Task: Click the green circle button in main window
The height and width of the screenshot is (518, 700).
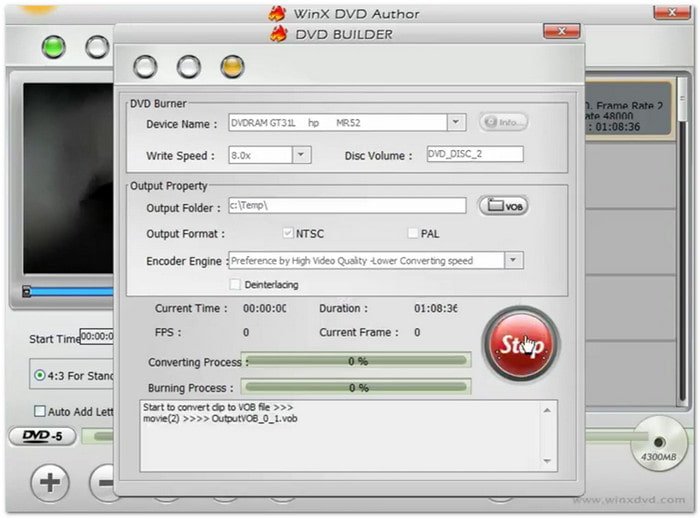Action: (53, 47)
